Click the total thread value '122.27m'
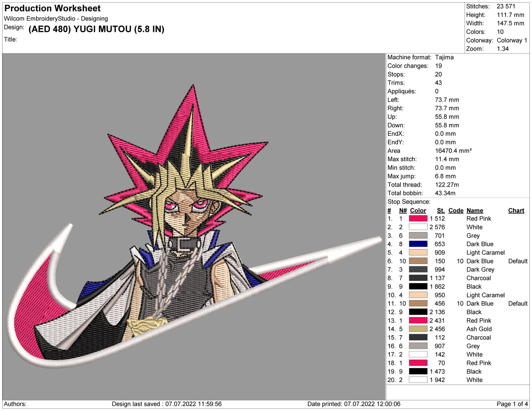This screenshot has height=411, width=532. pyautogui.click(x=447, y=184)
